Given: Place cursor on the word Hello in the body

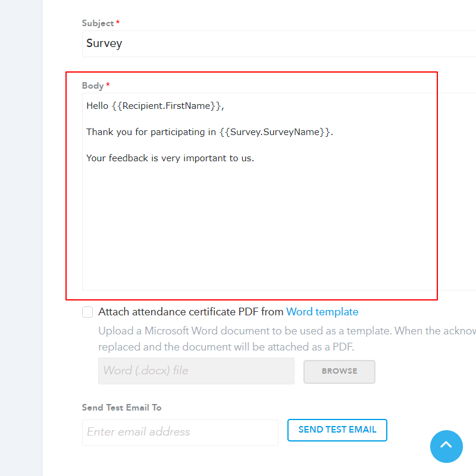Looking at the screenshot, I should [x=97, y=106].
